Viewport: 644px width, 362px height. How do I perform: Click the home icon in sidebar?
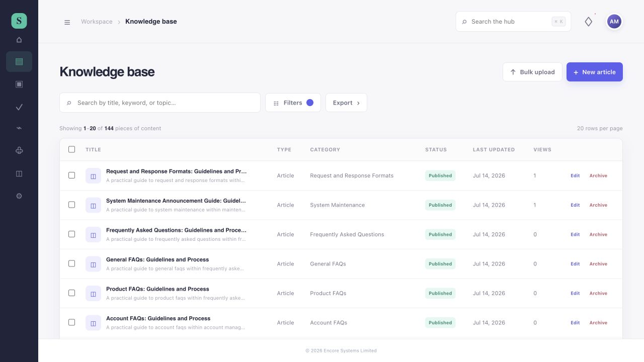[19, 40]
